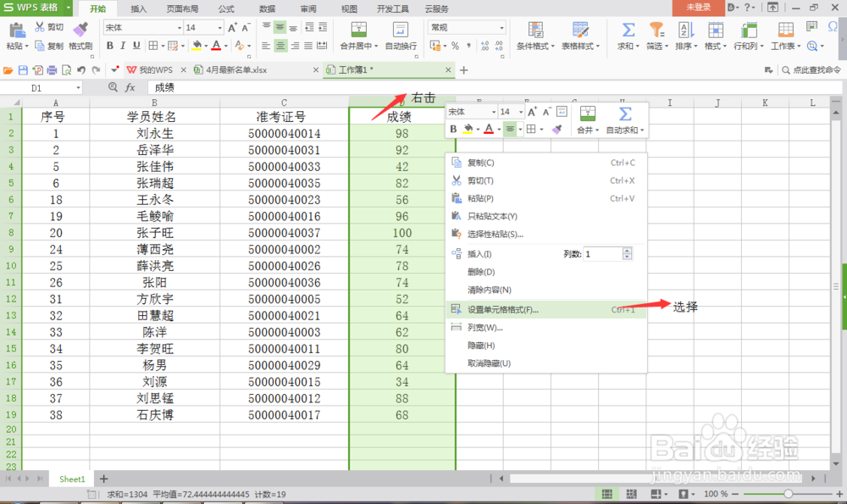Choose 选择性粘贴(S) in context menu

coord(546,234)
